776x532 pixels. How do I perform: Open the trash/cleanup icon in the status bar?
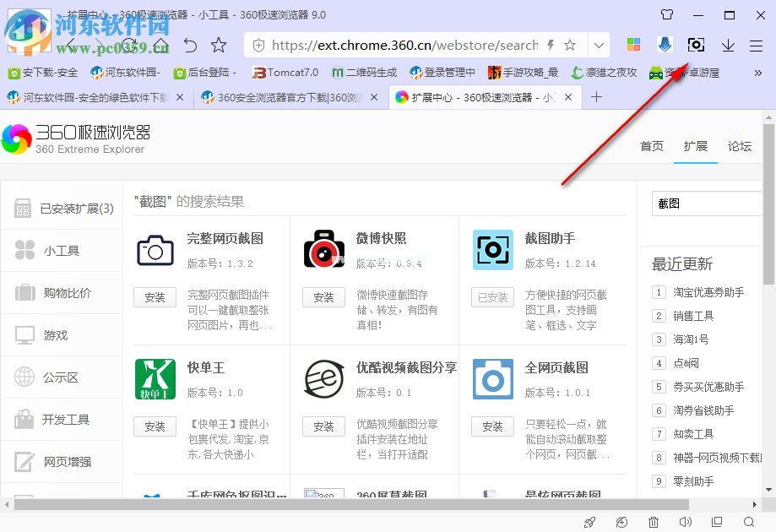(x=653, y=522)
